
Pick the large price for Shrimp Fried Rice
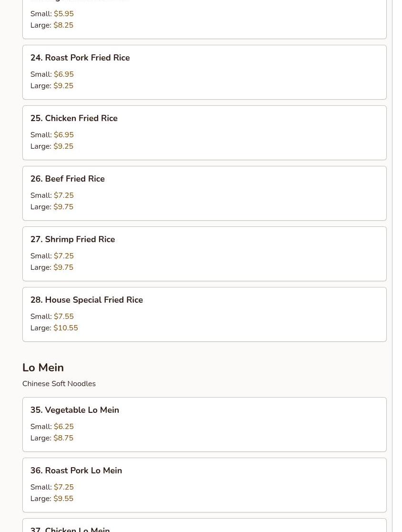click(63, 267)
